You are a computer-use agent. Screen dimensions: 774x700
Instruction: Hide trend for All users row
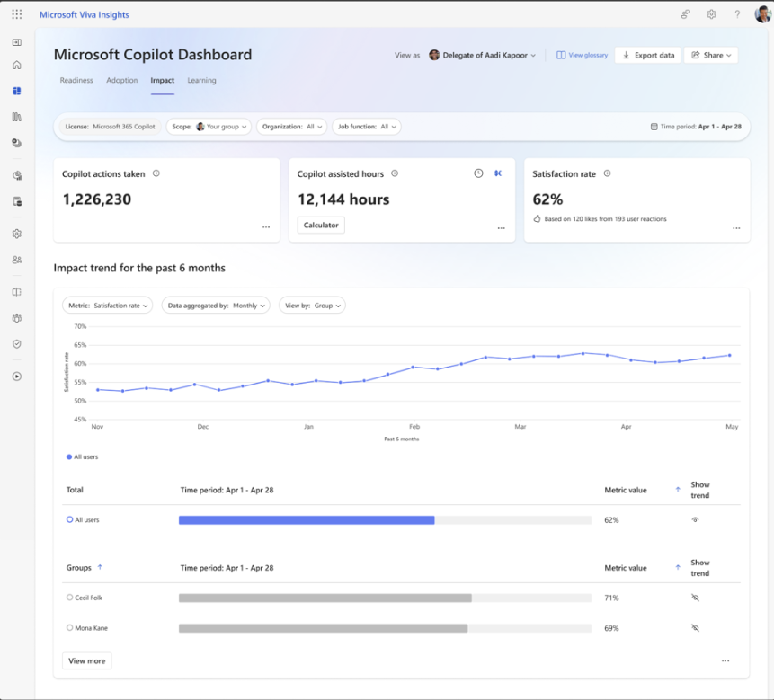(x=695, y=519)
